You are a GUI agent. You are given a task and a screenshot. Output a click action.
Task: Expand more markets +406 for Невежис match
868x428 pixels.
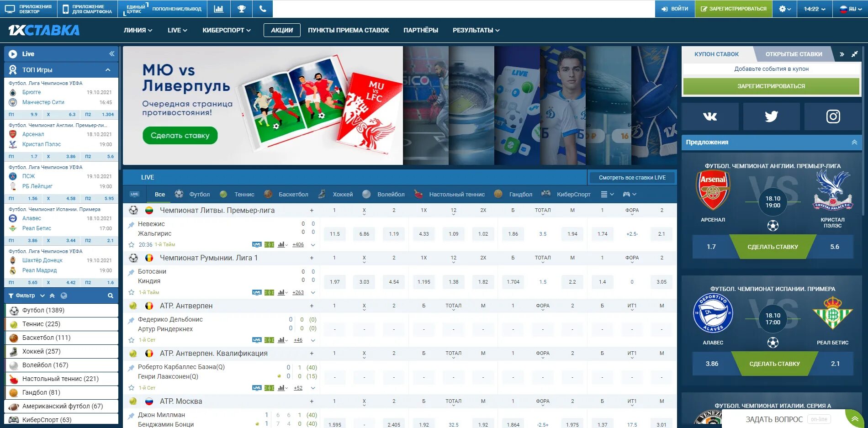298,245
